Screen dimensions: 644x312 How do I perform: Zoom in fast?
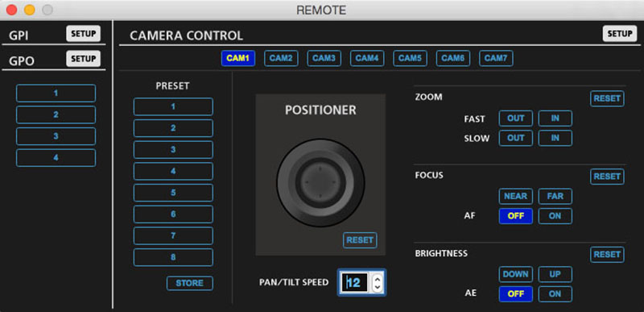pos(555,119)
